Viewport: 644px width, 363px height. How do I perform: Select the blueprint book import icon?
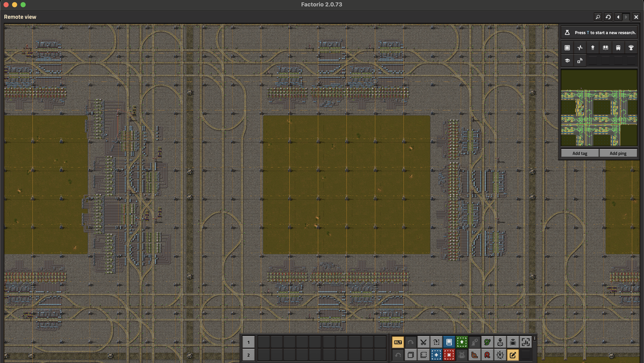pos(436,342)
